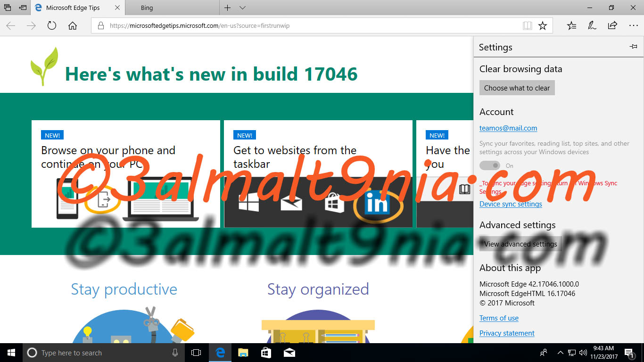Open the People icon in tray
The image size is (644, 362).
click(544, 353)
